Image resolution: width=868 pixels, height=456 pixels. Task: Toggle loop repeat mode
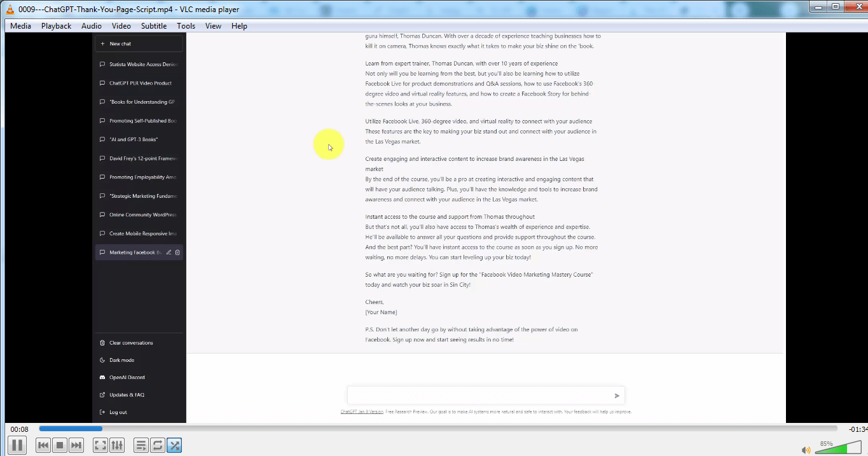pyautogui.click(x=158, y=445)
